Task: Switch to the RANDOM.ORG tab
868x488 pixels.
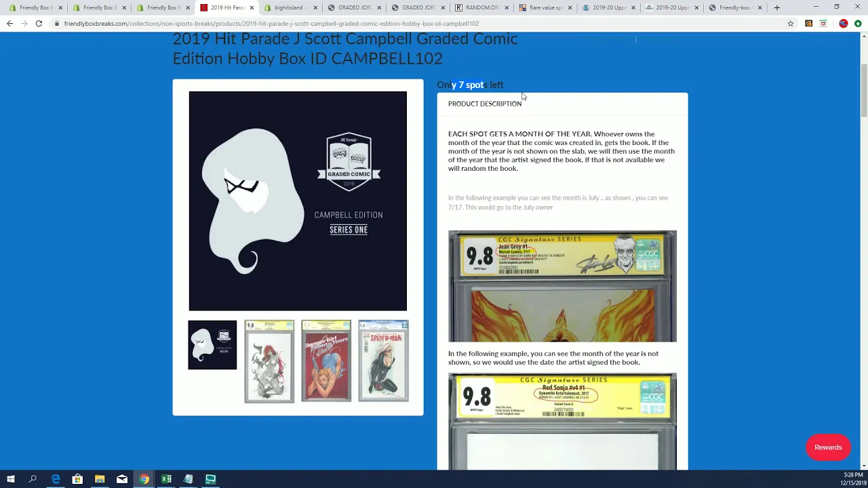Action: (482, 7)
